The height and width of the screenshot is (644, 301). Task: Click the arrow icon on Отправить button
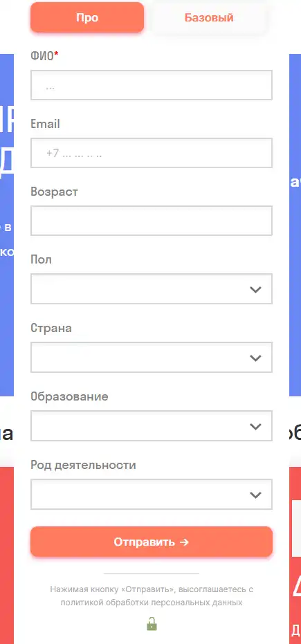coord(184,542)
